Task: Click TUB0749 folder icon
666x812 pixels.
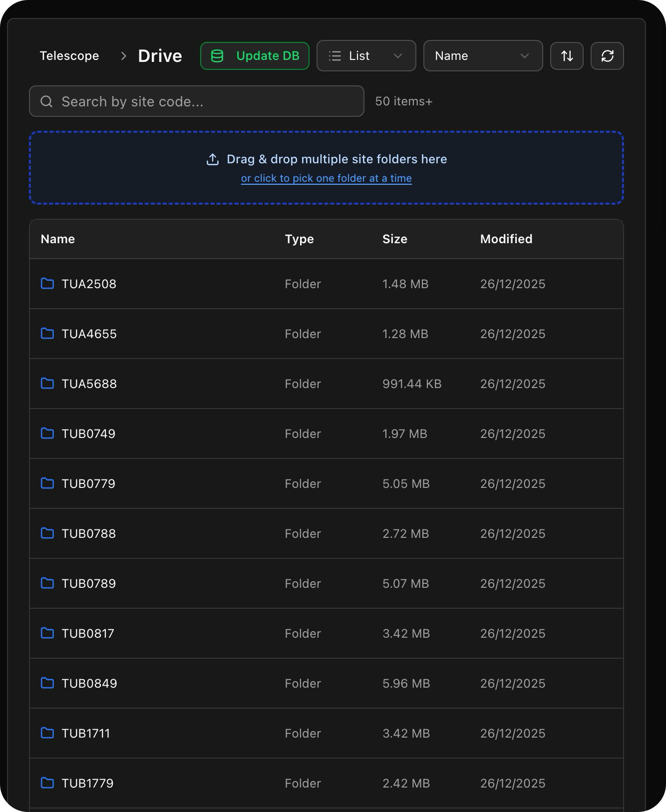Action: coord(47,433)
